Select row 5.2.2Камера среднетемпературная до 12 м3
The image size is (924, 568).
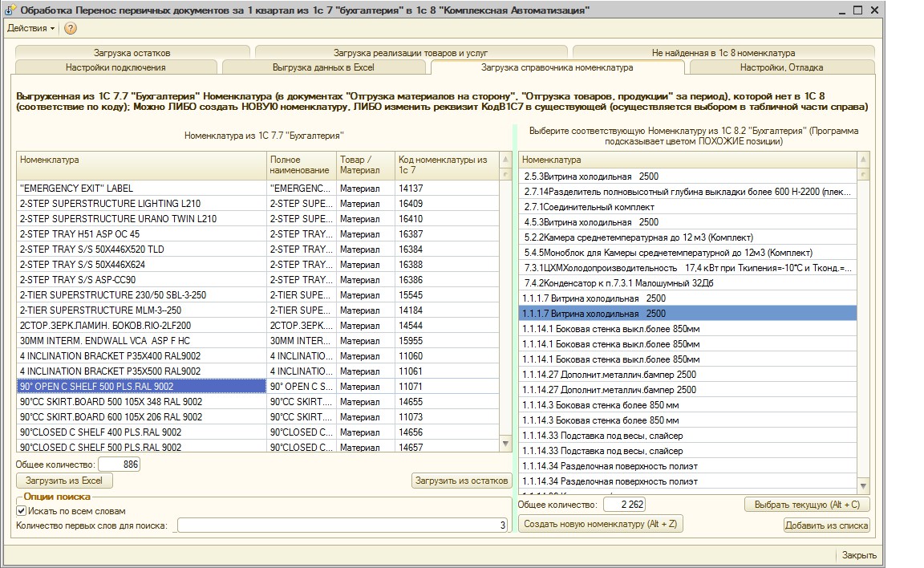tap(687, 237)
